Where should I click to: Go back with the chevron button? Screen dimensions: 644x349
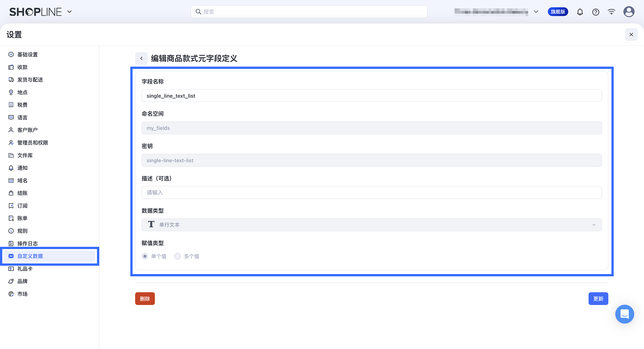(141, 58)
